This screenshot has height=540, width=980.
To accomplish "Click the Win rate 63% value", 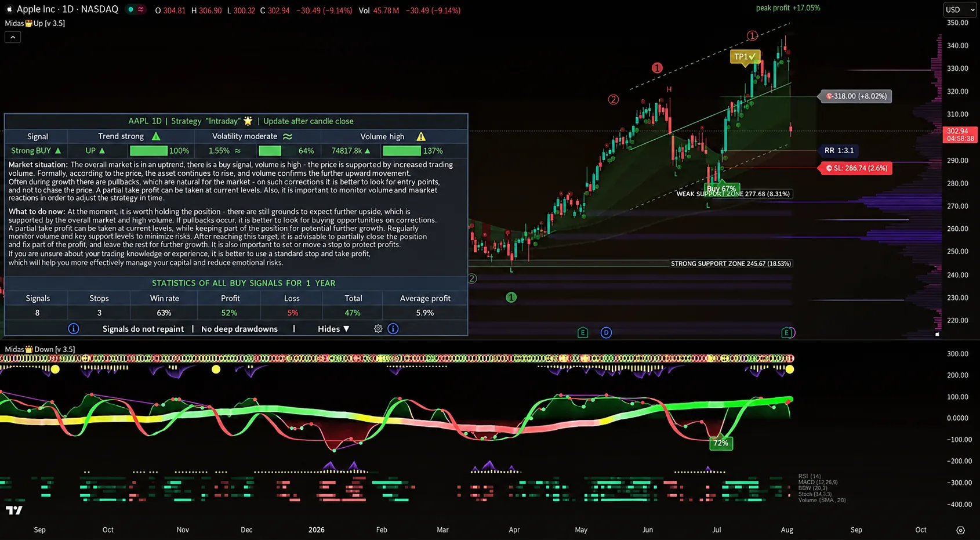I will point(164,313).
